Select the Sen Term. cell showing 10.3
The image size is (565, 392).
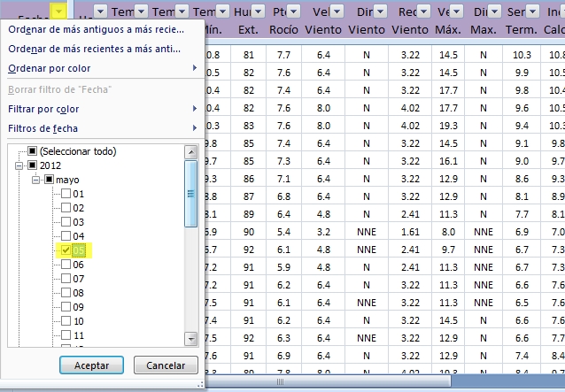pos(522,55)
